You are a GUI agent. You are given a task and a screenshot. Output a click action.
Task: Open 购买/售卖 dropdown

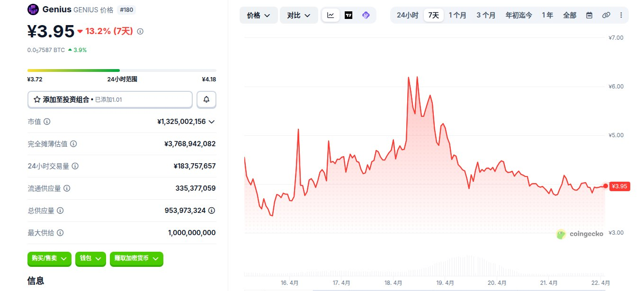pyautogui.click(x=49, y=258)
